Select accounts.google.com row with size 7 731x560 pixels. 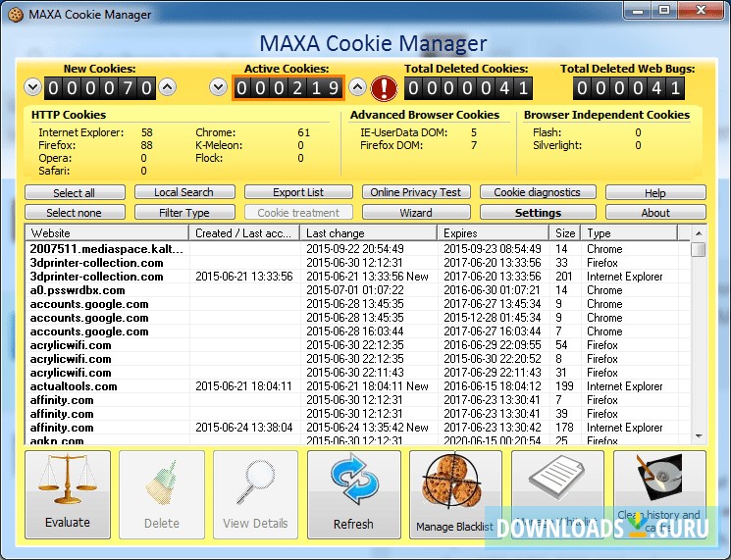click(357, 331)
